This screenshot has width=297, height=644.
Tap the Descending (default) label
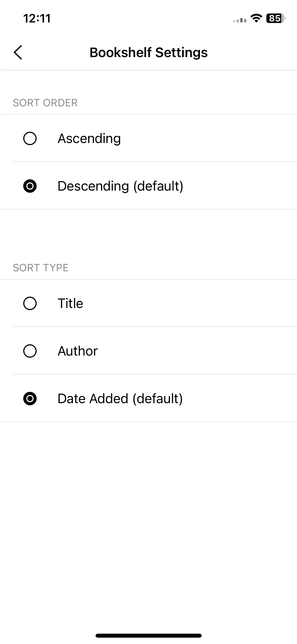click(x=120, y=186)
